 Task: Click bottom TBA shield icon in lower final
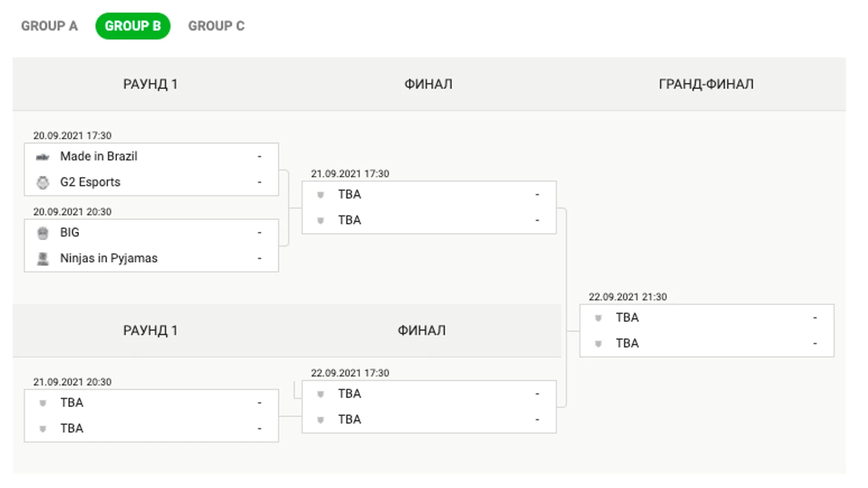[x=320, y=420]
